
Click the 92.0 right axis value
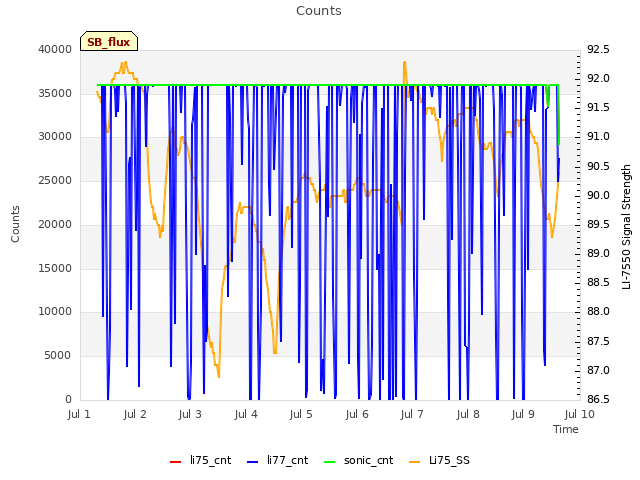pos(598,78)
